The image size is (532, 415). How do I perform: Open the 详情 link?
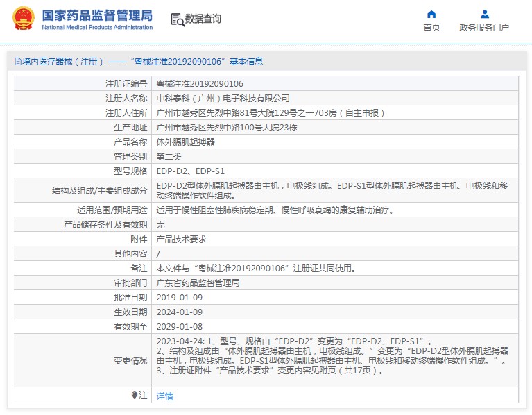pyautogui.click(x=164, y=396)
